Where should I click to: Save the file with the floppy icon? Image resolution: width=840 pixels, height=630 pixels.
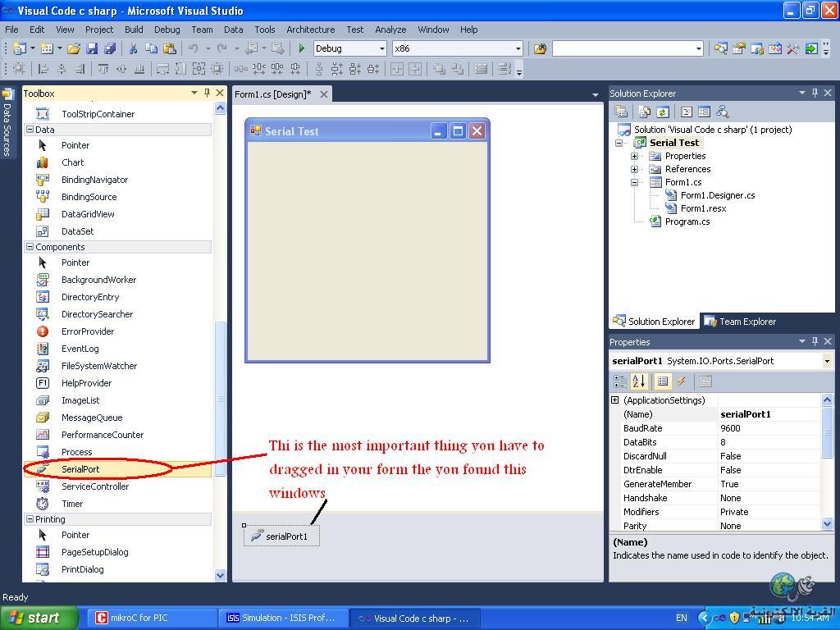pyautogui.click(x=92, y=48)
